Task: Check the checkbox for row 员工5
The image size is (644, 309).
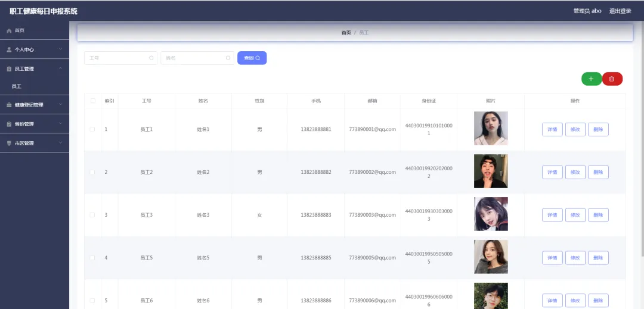Action: [x=92, y=258]
